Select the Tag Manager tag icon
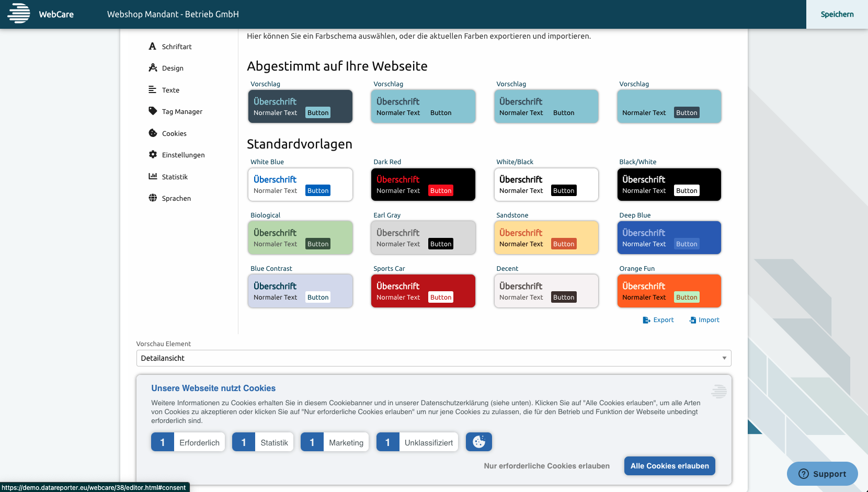The width and height of the screenshot is (868, 492). [153, 111]
